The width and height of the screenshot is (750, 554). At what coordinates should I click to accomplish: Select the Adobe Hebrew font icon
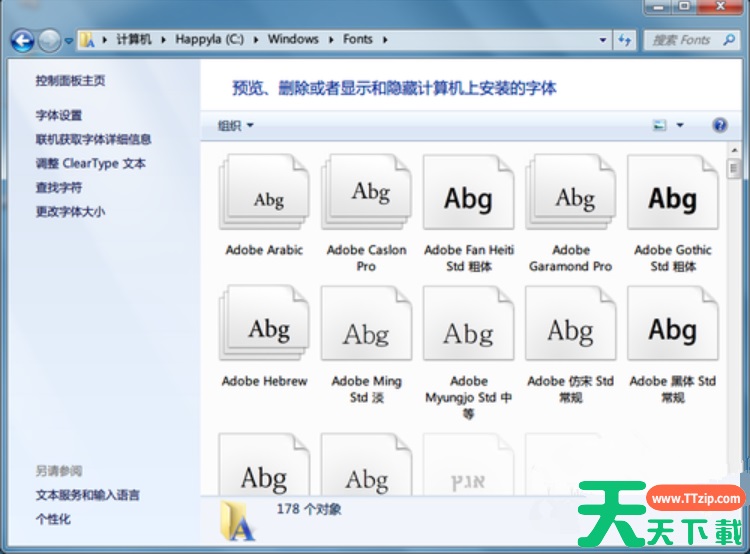click(264, 327)
